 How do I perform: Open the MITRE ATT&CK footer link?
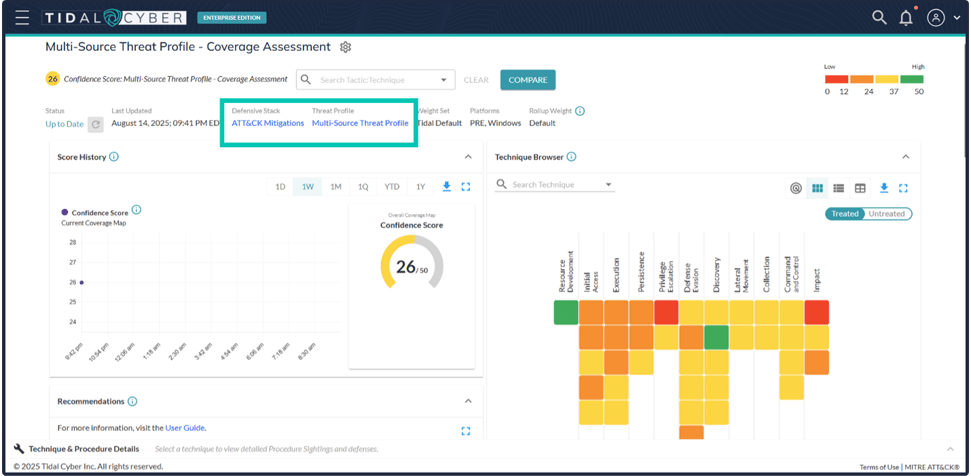[x=933, y=467]
